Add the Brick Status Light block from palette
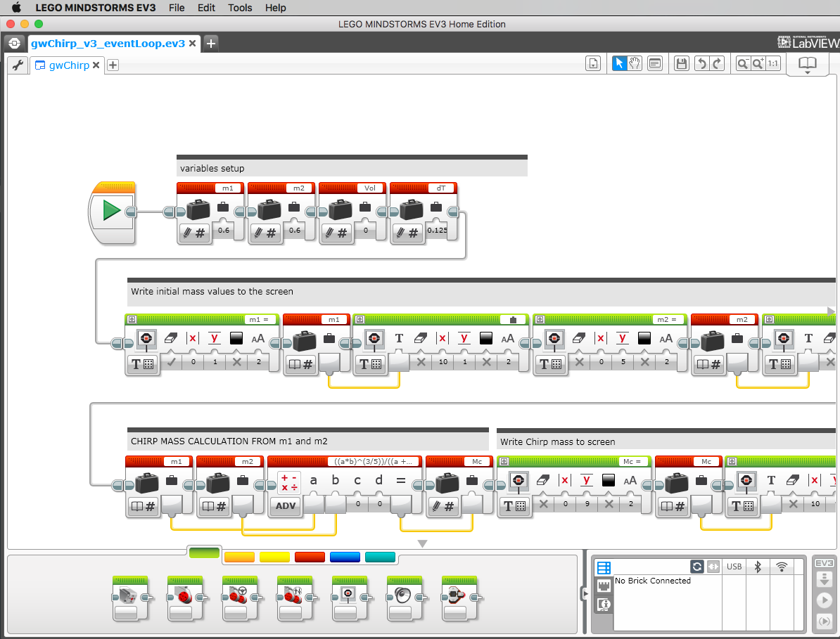 pos(459,599)
